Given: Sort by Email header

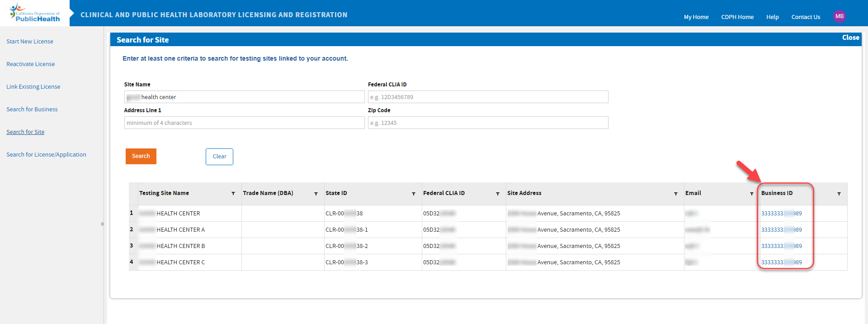Looking at the screenshot, I should click(693, 193).
